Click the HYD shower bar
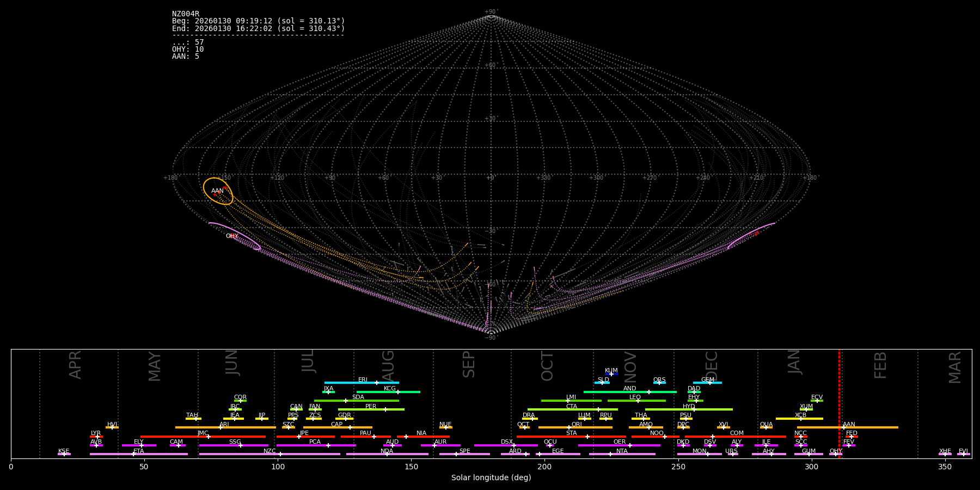Screen dimensions: 980x490 click(689, 409)
